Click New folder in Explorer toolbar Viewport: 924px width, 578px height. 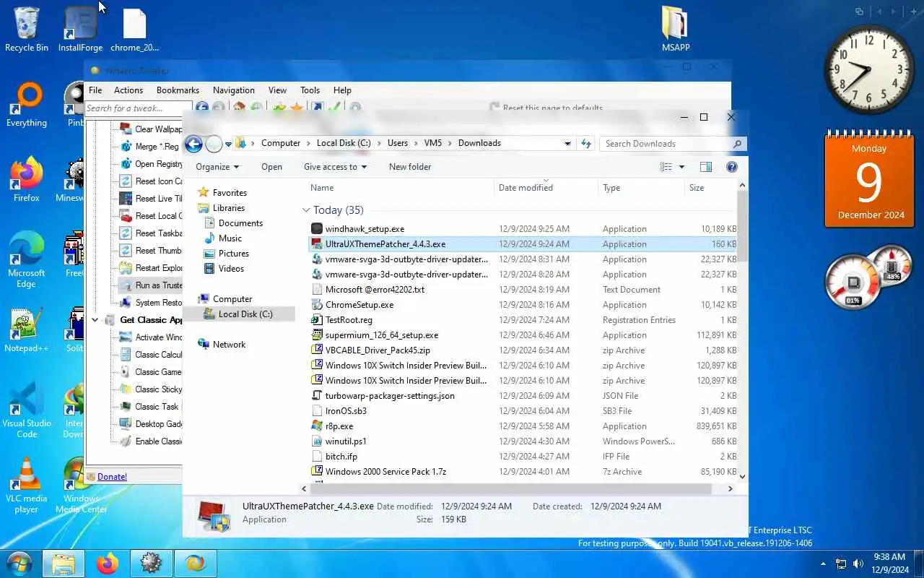(x=410, y=167)
